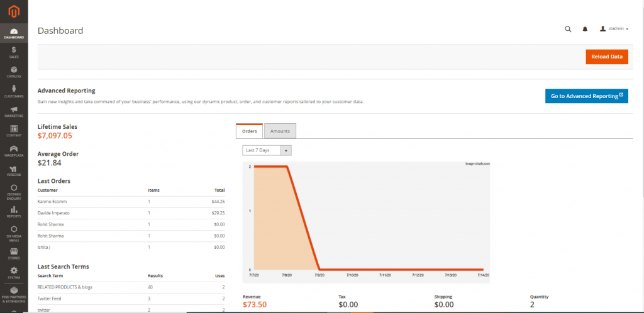Open the Marketing megaphone menu
Viewport: 644px width, 313px height.
pyautogui.click(x=14, y=112)
